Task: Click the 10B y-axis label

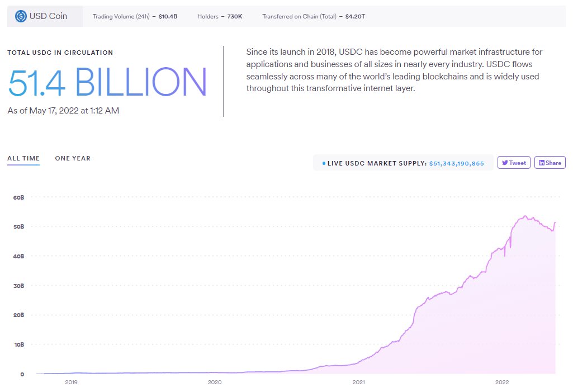Action: (19, 344)
